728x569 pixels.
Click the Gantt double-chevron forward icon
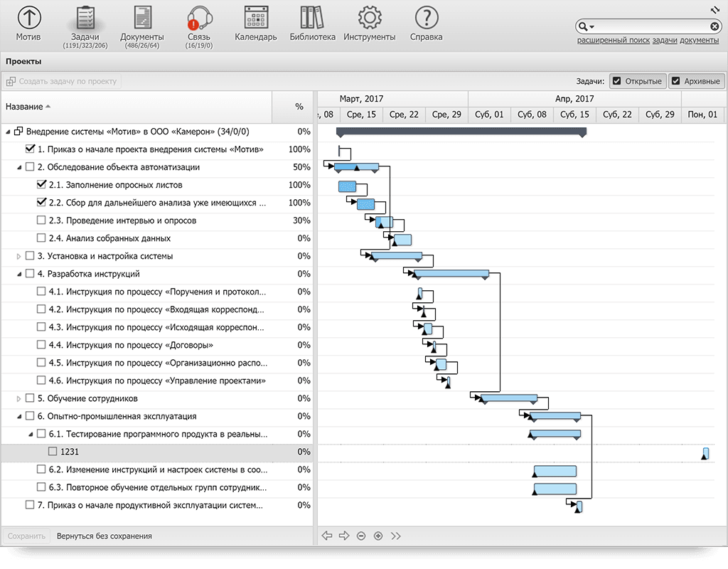pos(395,536)
